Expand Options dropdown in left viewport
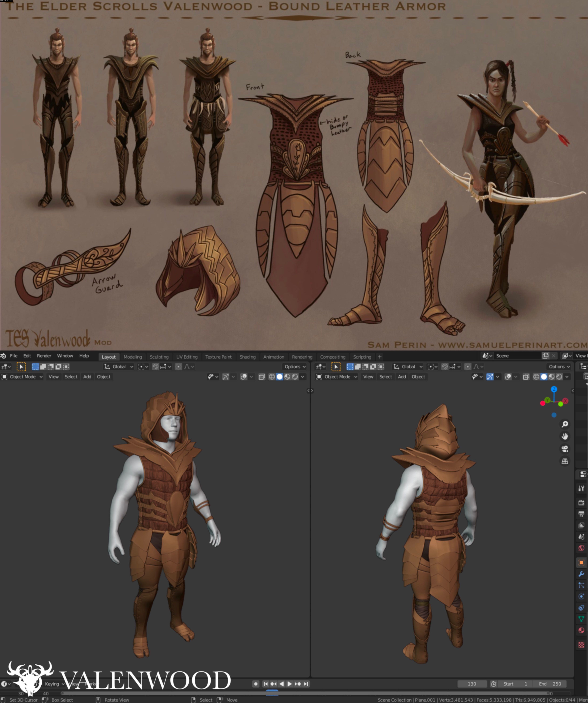The height and width of the screenshot is (703, 588). pos(295,367)
